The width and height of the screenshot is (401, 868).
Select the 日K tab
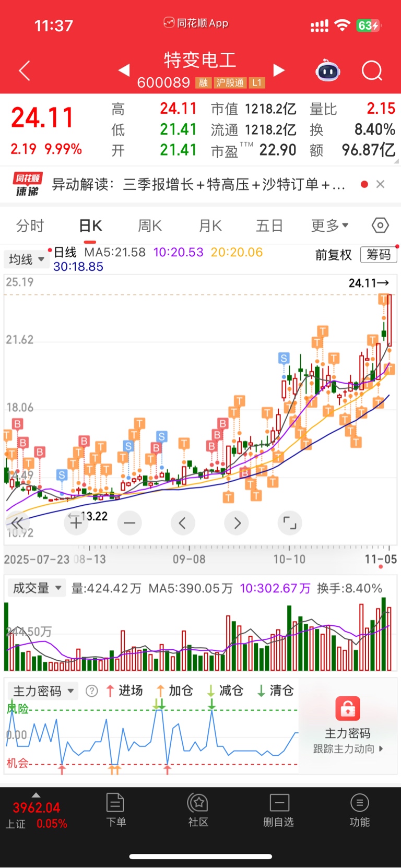click(90, 226)
